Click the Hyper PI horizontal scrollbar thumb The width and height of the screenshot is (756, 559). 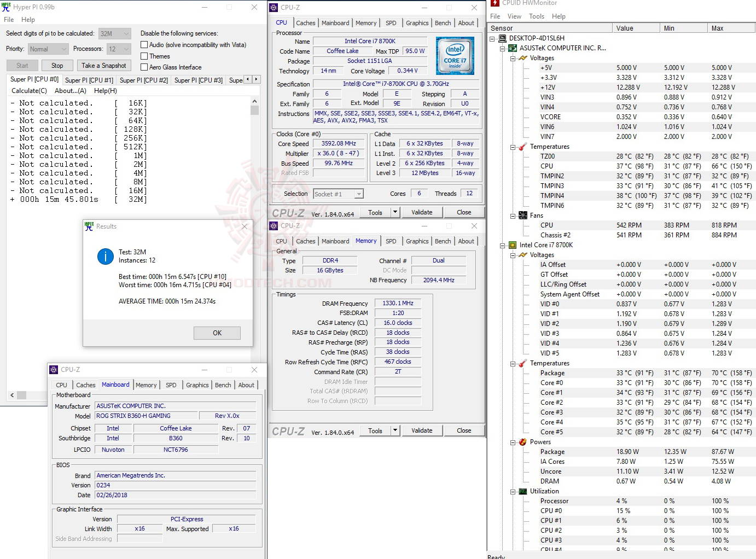[x=22, y=395]
